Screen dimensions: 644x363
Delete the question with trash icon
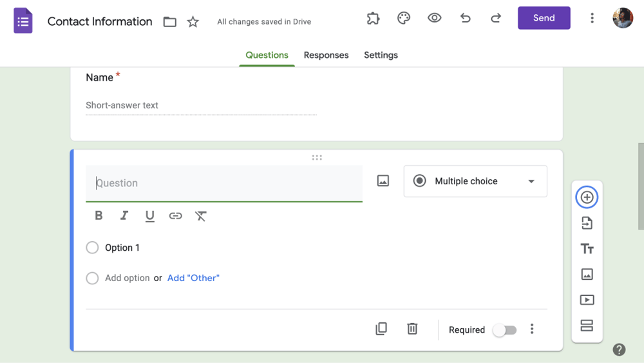[x=412, y=329]
